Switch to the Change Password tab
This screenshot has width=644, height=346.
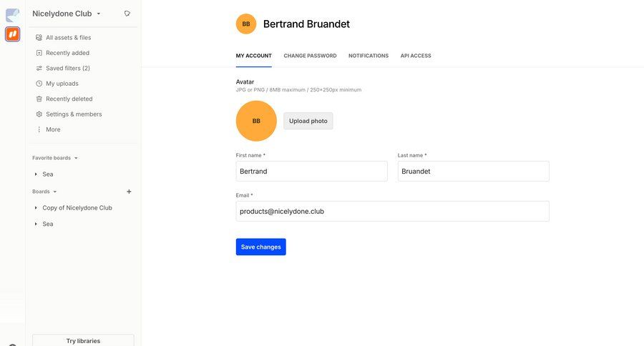point(310,56)
